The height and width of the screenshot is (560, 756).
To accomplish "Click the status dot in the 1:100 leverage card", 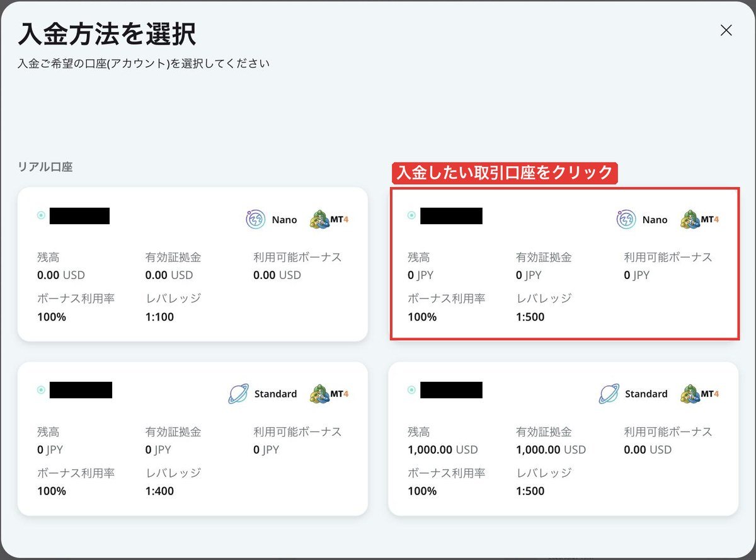I will pos(42,215).
